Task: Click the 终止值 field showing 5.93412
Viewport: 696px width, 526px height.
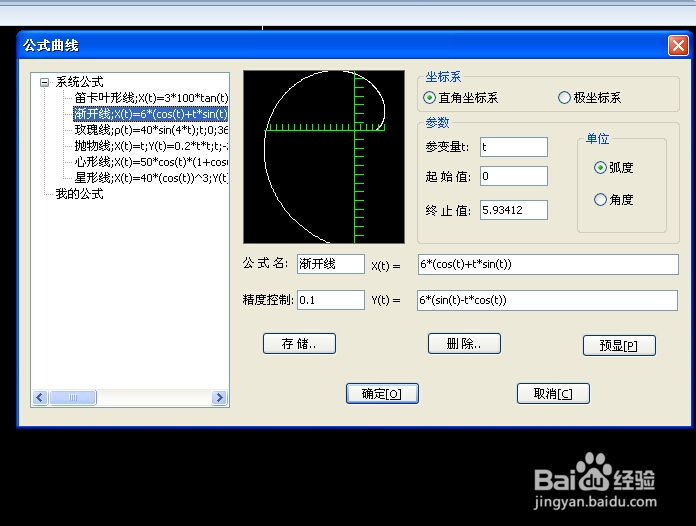Action: 514,210
